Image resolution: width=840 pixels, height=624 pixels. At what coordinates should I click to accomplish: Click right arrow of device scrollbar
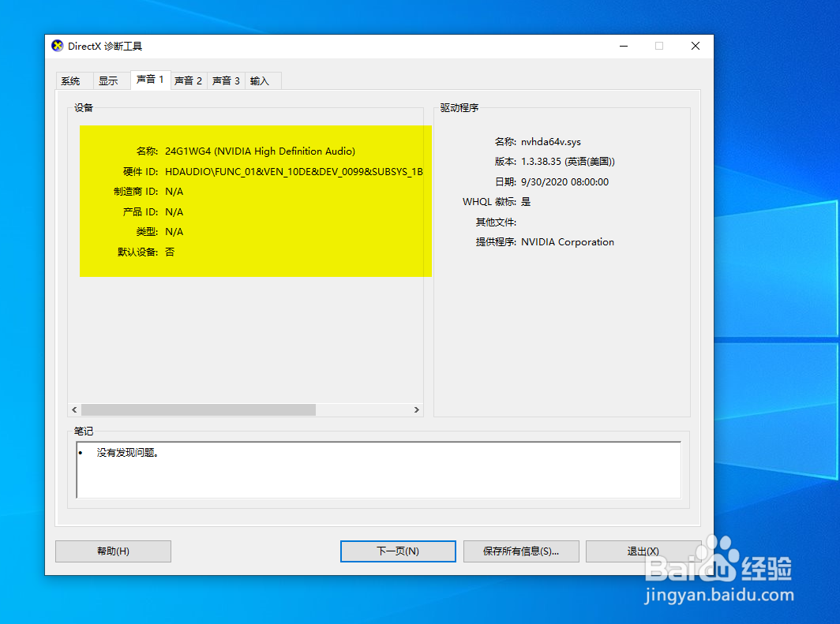416,410
